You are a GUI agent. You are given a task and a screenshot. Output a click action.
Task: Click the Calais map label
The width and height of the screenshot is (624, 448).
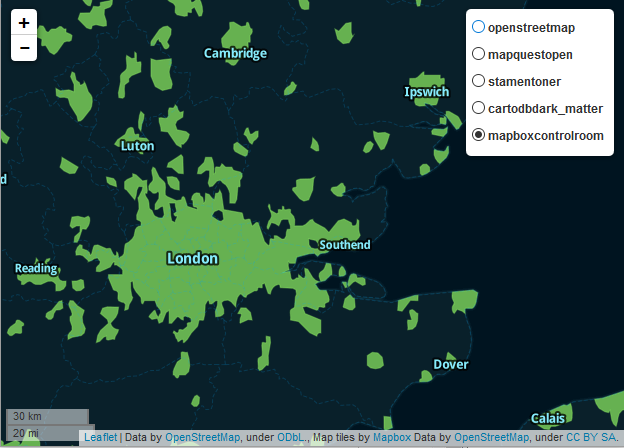tap(548, 419)
